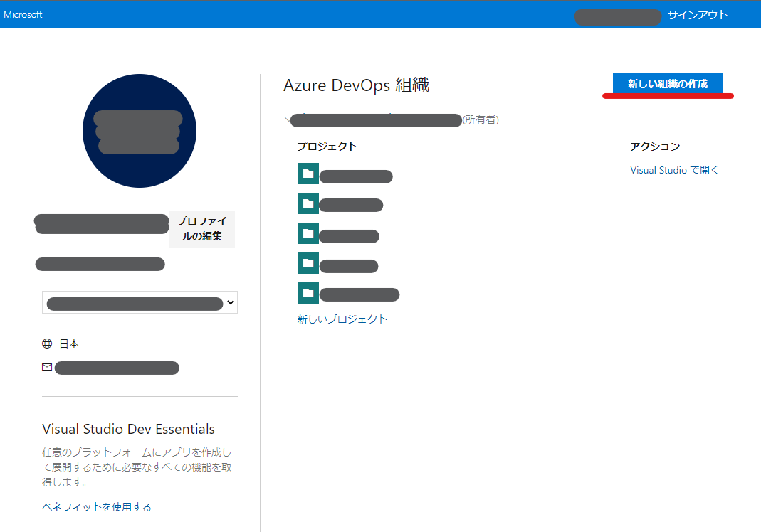Screen dimensions: 761x532
Task: Collapse the organization entry via its chevron
Action: tap(288, 119)
